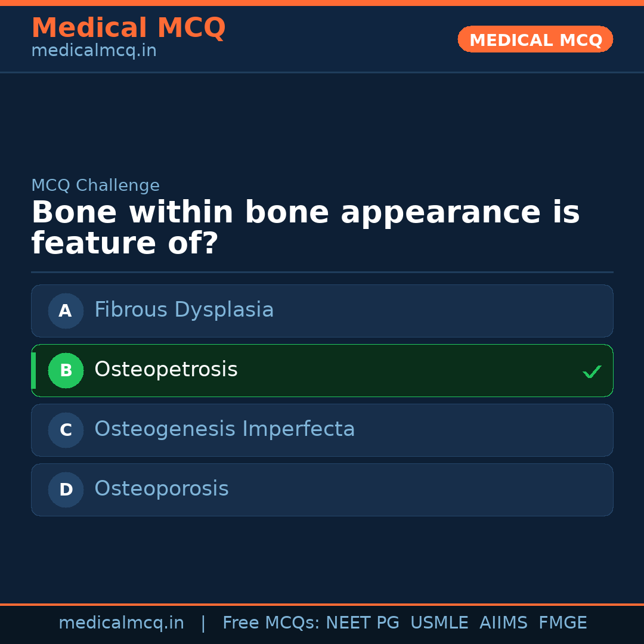
Task: Click green accent bar on Osteopetrosis option
Action: 33,370
